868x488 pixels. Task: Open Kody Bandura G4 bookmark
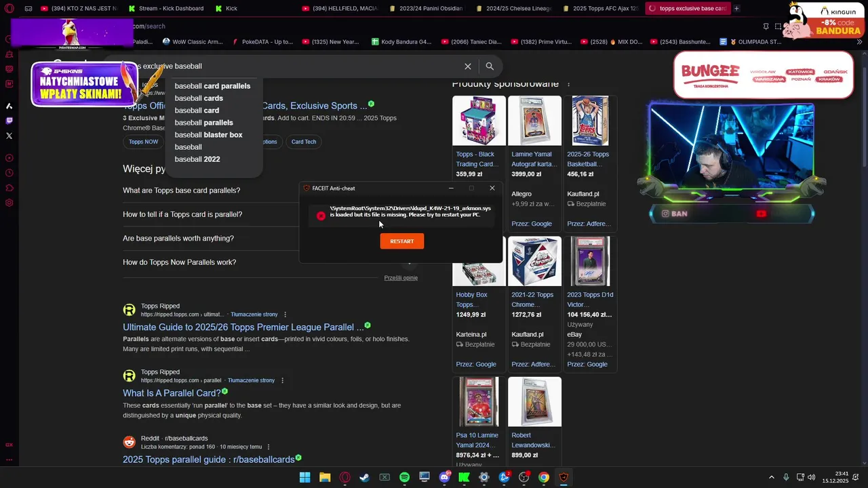[401, 42]
